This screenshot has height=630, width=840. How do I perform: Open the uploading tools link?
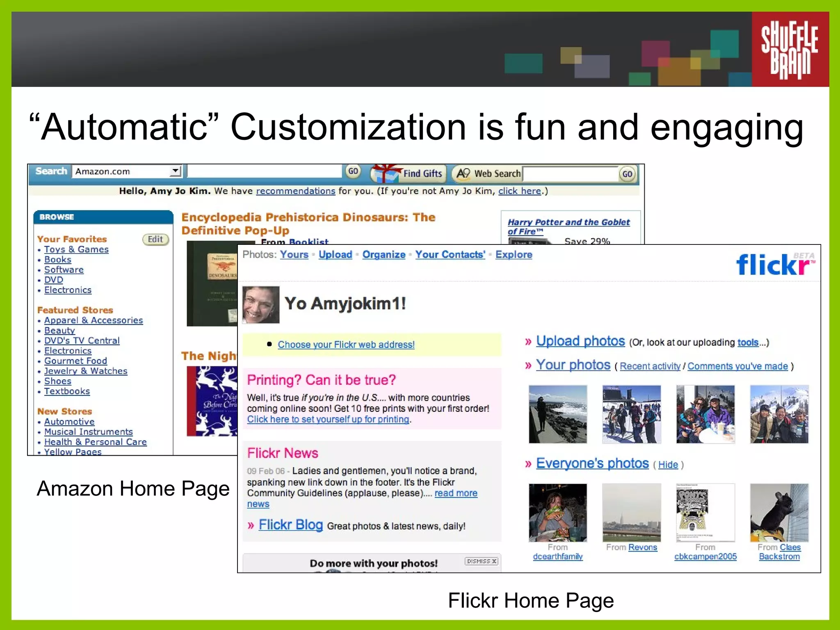pos(748,342)
